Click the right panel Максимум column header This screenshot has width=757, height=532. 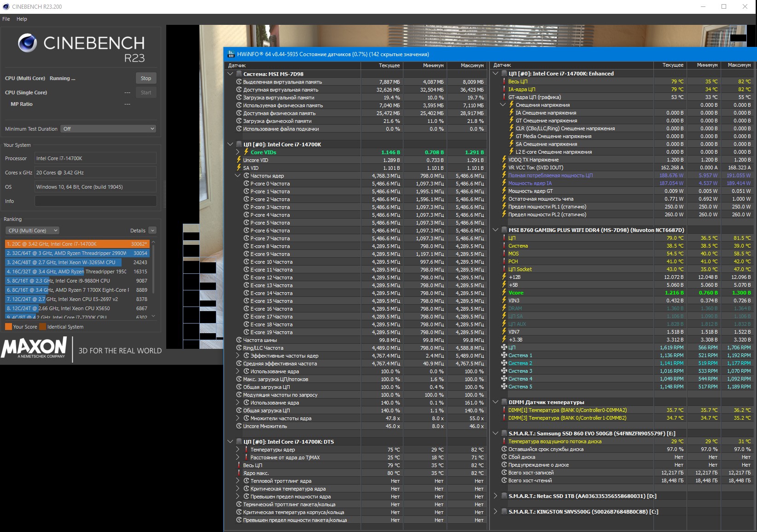pyautogui.click(x=738, y=65)
